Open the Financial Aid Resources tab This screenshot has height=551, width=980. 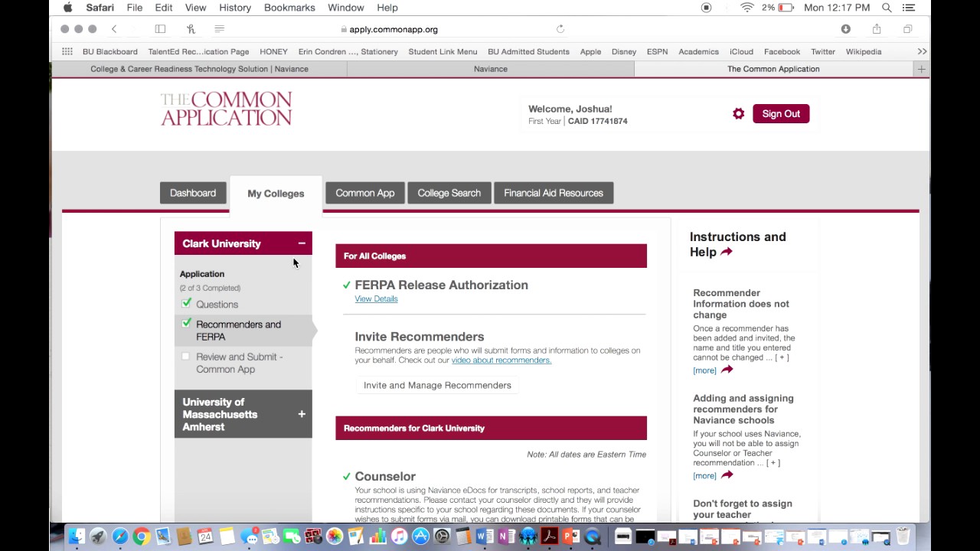coord(554,193)
